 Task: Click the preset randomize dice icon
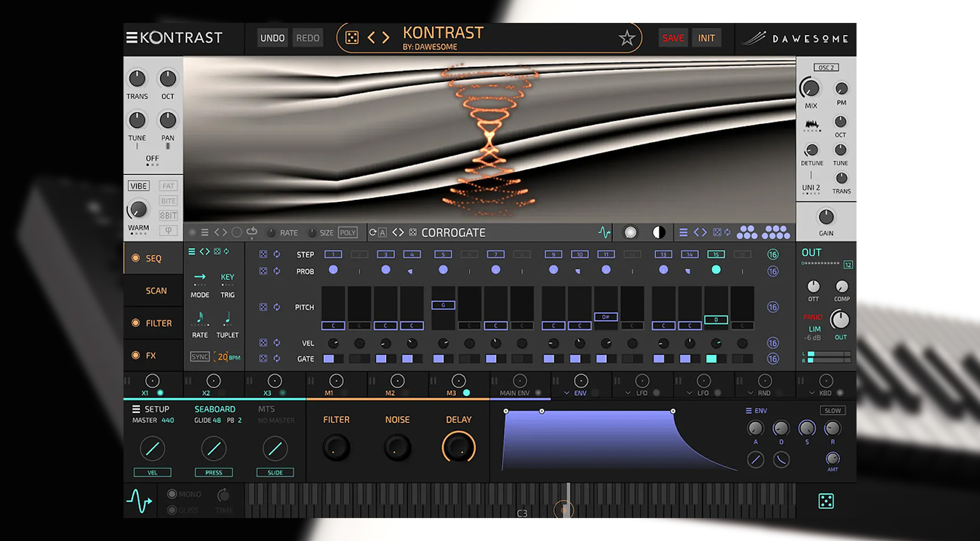point(352,38)
